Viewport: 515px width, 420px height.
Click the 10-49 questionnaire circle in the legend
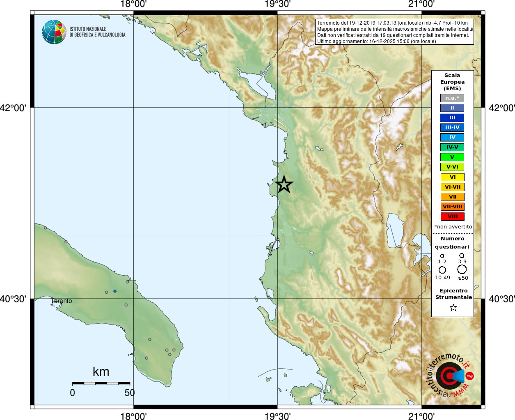442,270
